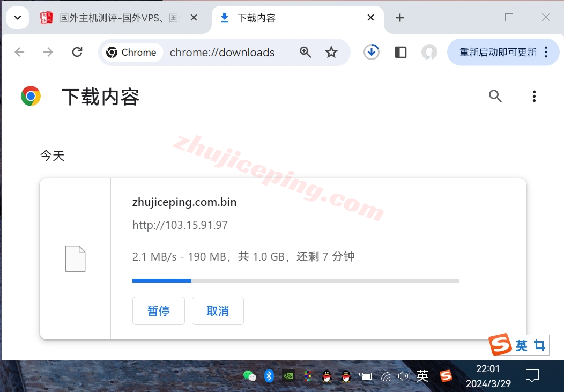Click the colorful grid tray icon
564x392 pixels.
[308, 376]
